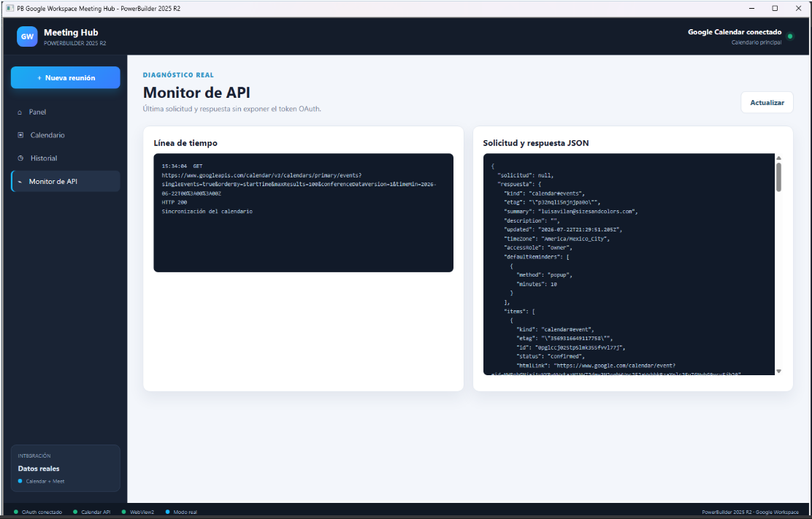Click the 'Última solicitud y respuesta' subtitle
812x519 pixels.
click(x=232, y=109)
